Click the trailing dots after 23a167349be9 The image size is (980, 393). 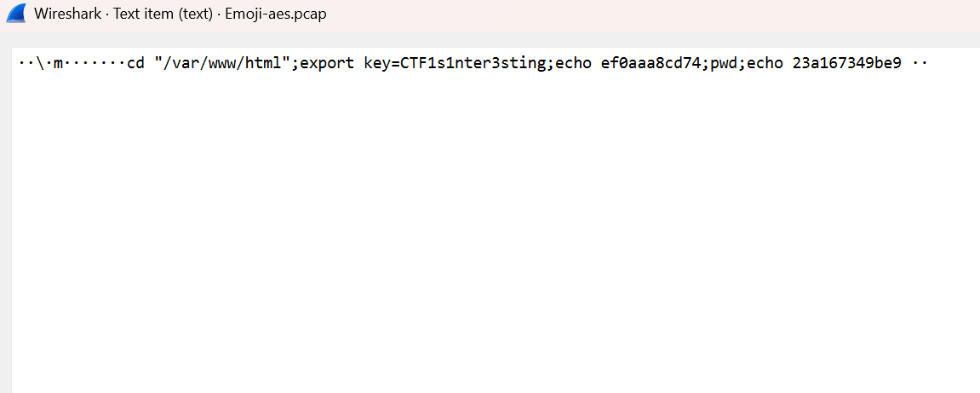click(920, 64)
